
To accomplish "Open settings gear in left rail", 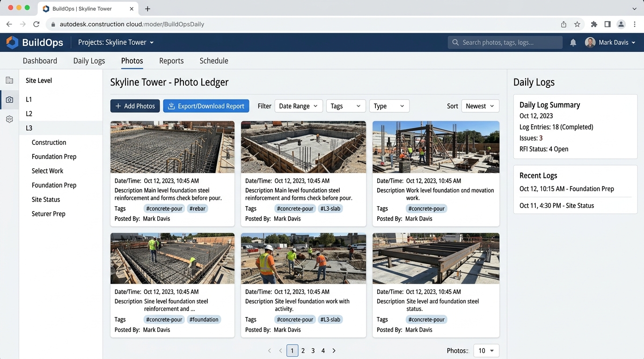I will coord(9,119).
